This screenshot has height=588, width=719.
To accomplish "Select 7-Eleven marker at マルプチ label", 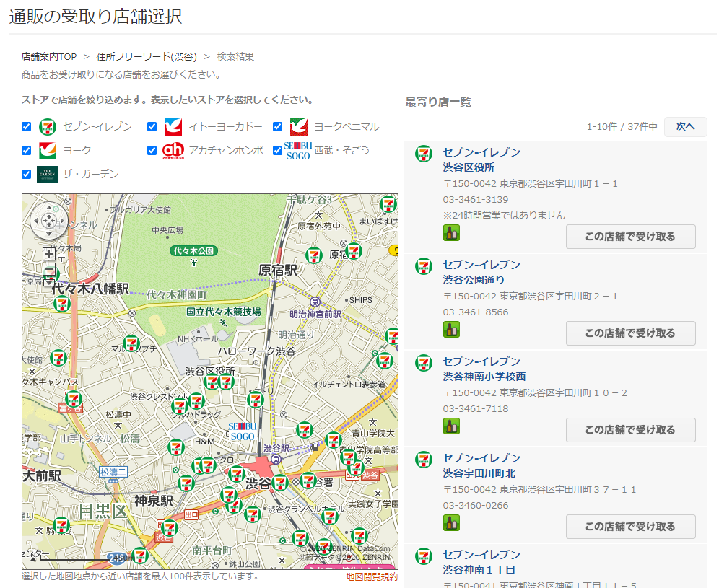I will coord(131,343).
